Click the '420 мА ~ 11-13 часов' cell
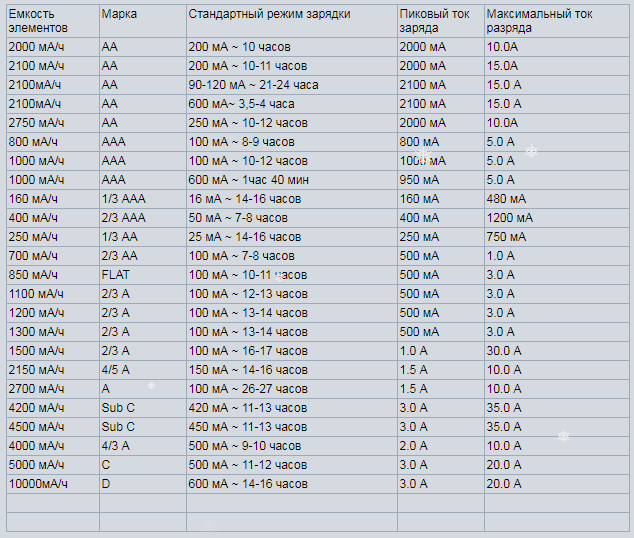The width and height of the screenshot is (634, 538). (x=292, y=408)
